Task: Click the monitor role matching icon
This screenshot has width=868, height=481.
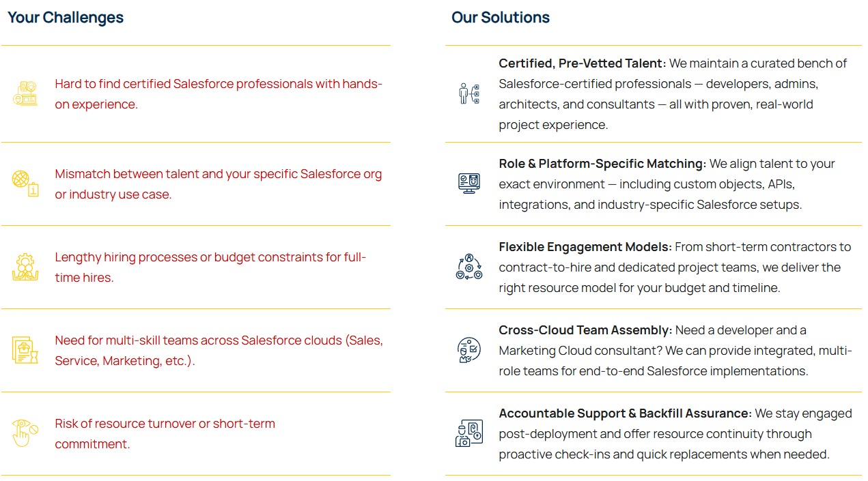Action: tap(469, 184)
